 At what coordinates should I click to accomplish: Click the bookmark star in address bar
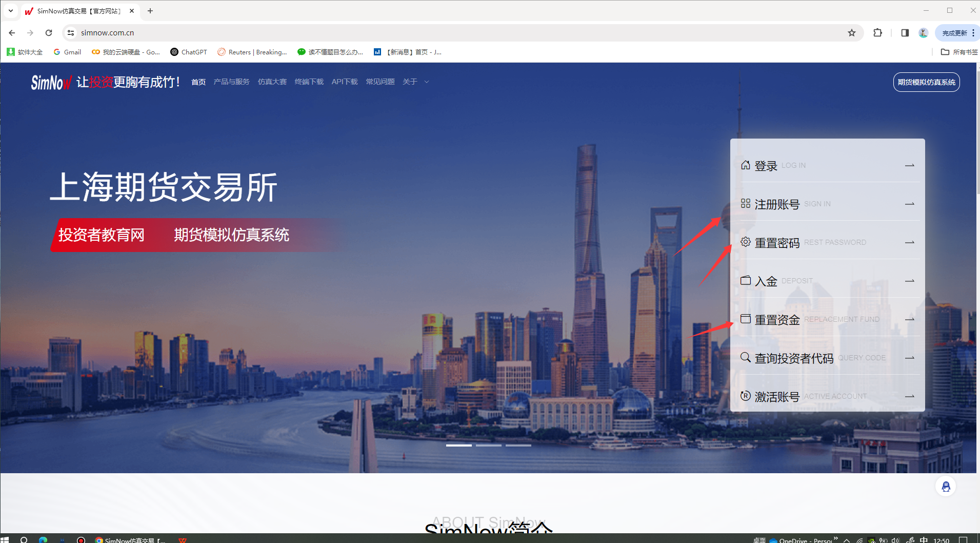coord(852,32)
